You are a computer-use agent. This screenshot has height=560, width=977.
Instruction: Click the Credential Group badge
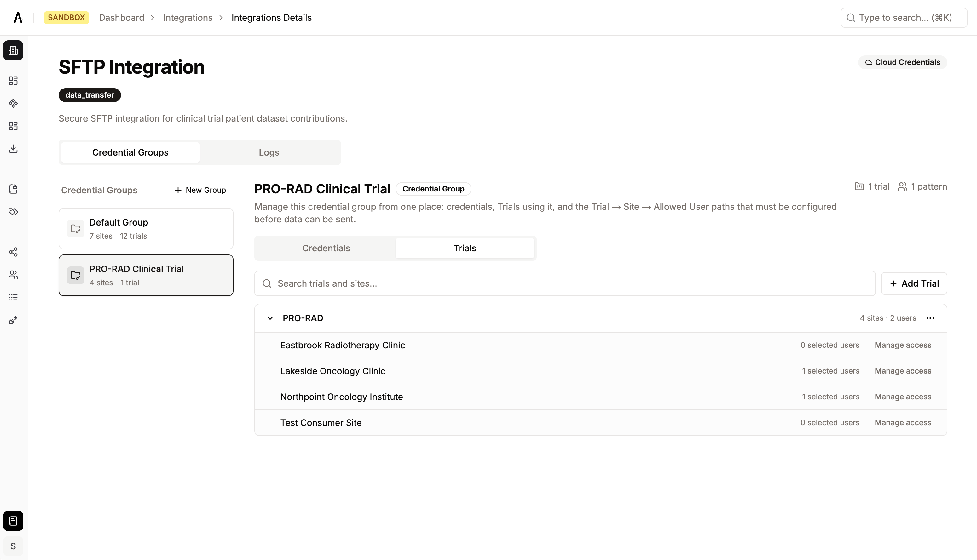(x=433, y=189)
